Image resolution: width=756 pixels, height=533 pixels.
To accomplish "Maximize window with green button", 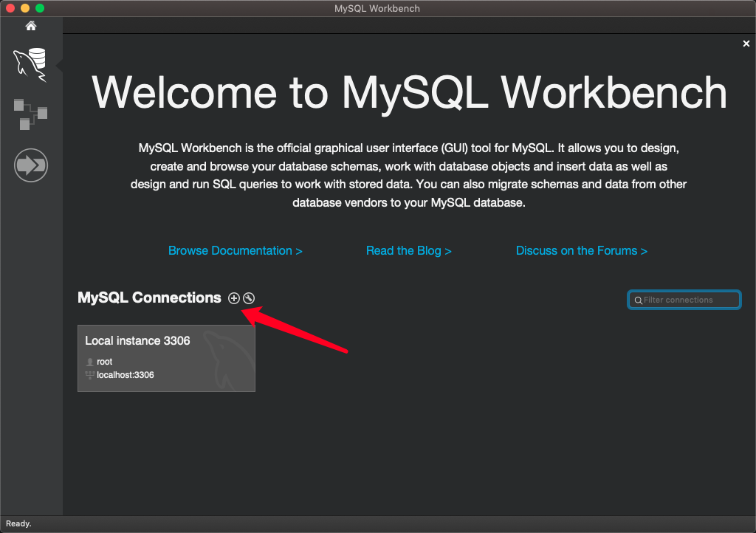I will tap(40, 8).
